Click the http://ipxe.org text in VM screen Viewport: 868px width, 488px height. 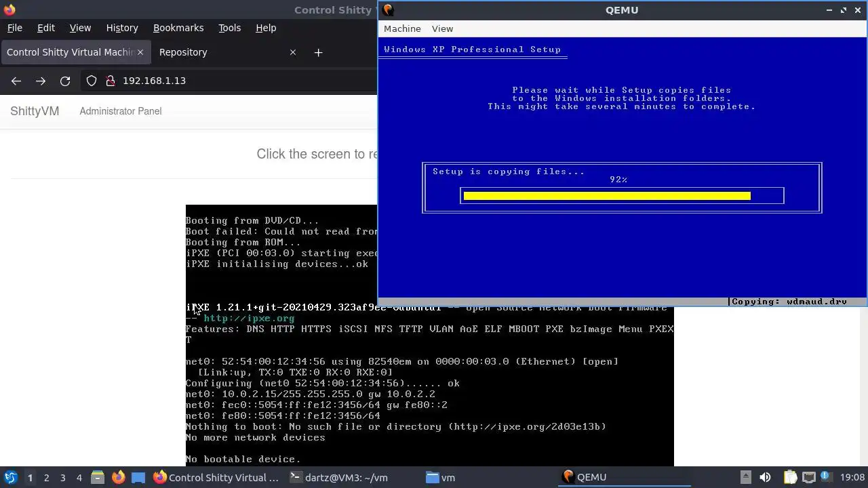click(249, 318)
